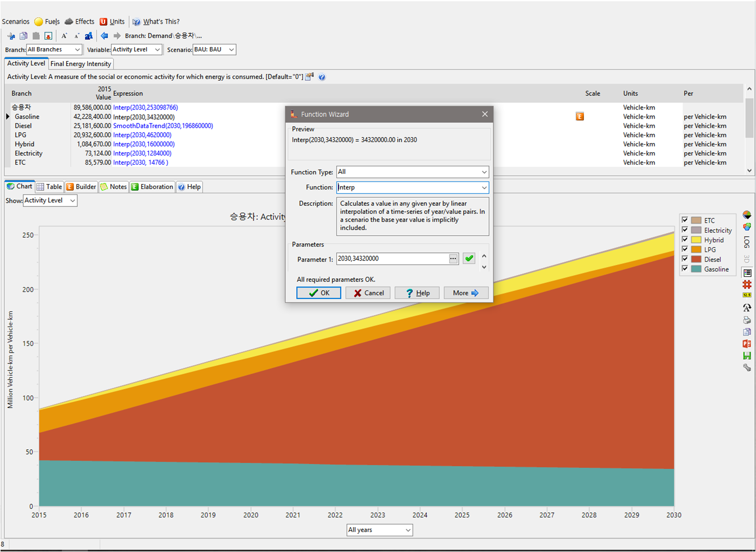The height and width of the screenshot is (552, 756).
Task: Go back with blue left arrow
Action: click(x=105, y=36)
